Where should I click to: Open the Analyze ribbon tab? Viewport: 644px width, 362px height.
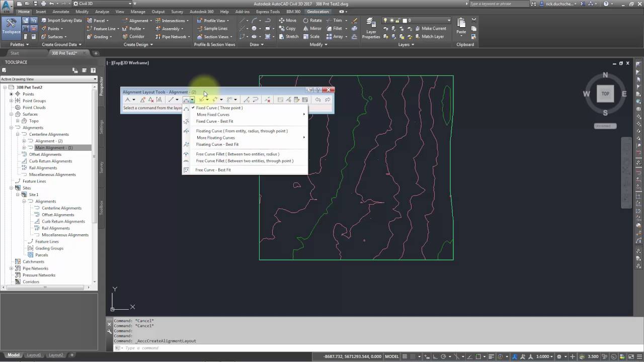click(102, 12)
